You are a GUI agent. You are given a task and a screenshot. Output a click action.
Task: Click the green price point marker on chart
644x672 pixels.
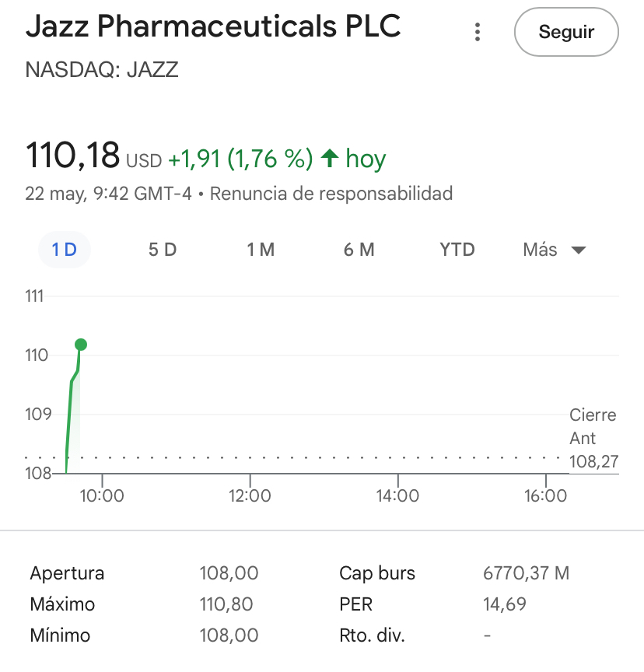coord(81,344)
